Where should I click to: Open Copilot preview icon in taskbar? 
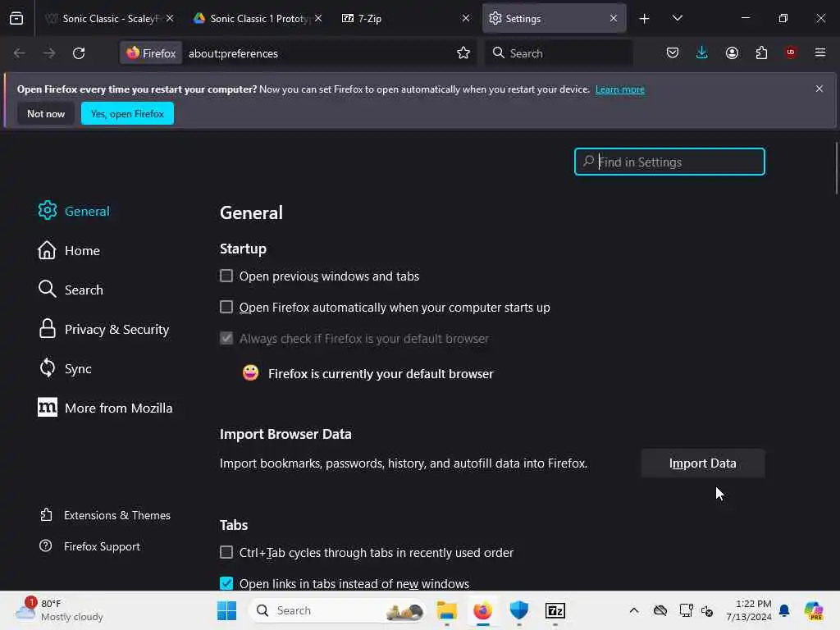[x=814, y=610]
